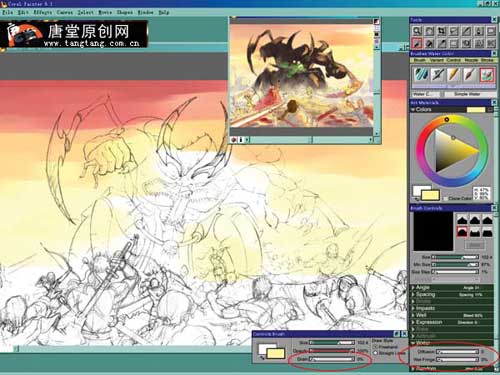Expand the Angle section in Brush Controls
The height and width of the screenshot is (375, 500).
pyautogui.click(x=422, y=287)
